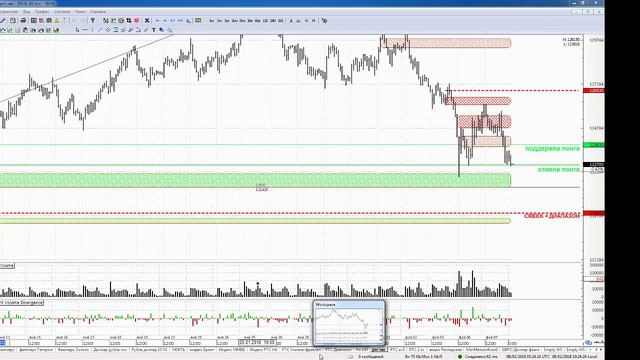Viewport: 640px width, 360px height.
Task: Click the 25.01.2018 19:00 date marker
Action: click(x=257, y=342)
